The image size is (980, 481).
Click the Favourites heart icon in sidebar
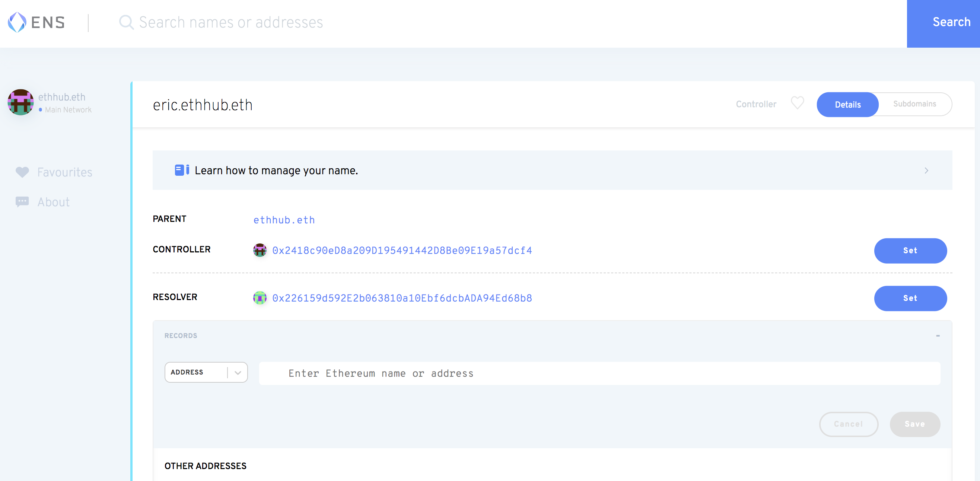pos(22,172)
